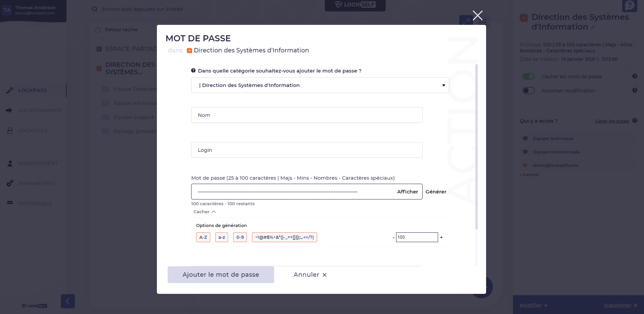Toggle special characters generation option

pyautogui.click(x=285, y=237)
